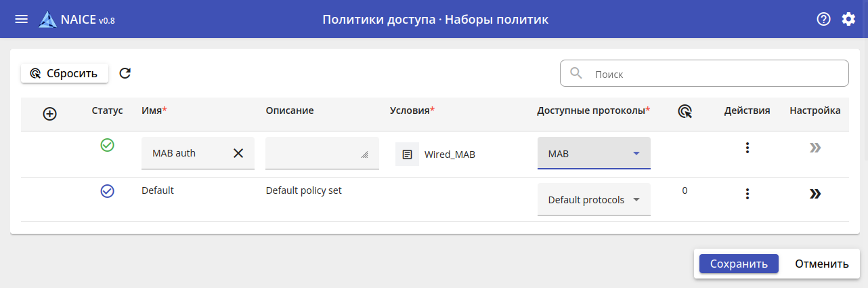This screenshot has height=288, width=868.
Task: Open MAB auth settings double arrow
Action: point(815,148)
